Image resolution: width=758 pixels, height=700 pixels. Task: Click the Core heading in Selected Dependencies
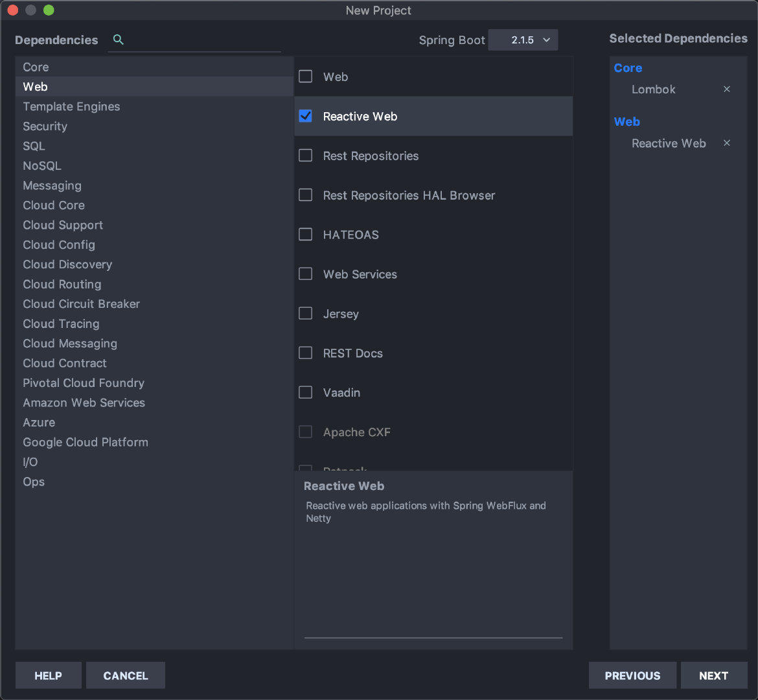point(628,67)
